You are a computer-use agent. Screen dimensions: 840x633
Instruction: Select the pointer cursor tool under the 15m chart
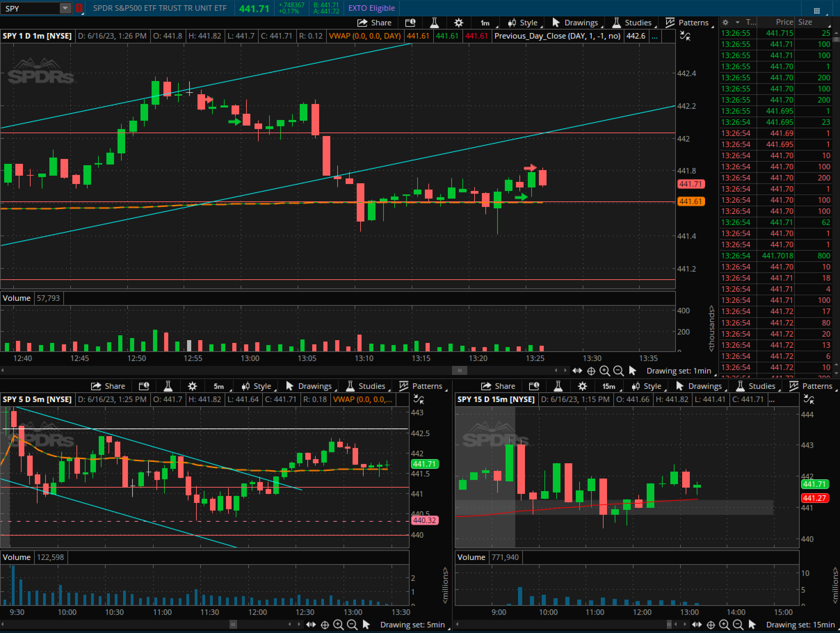pyautogui.click(x=752, y=625)
